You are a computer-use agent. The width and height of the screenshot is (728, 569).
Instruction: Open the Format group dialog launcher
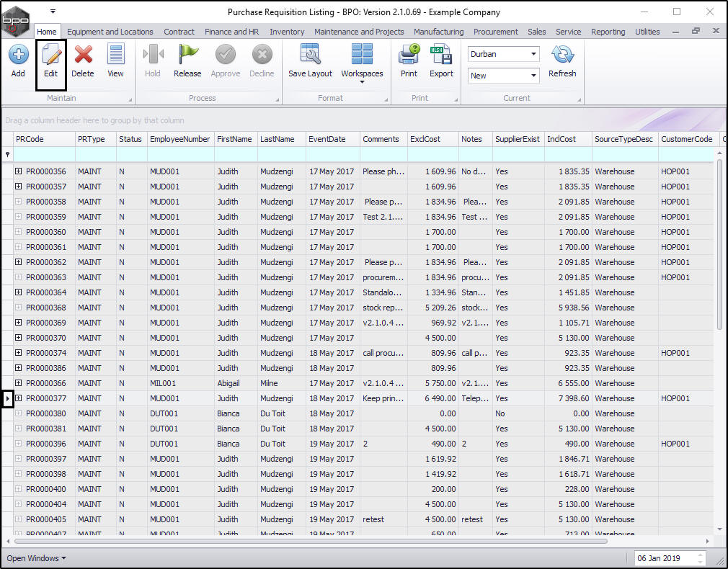coord(386,99)
